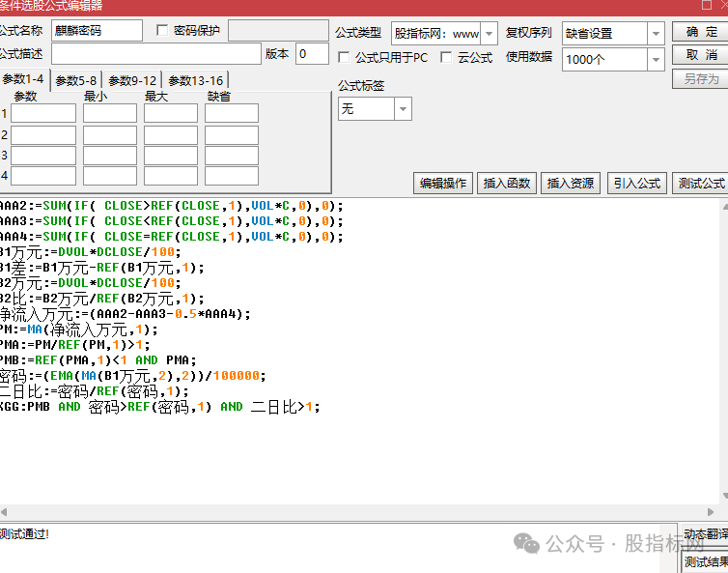
Task: Click the 密码:=(EMA line
Action: point(133,376)
